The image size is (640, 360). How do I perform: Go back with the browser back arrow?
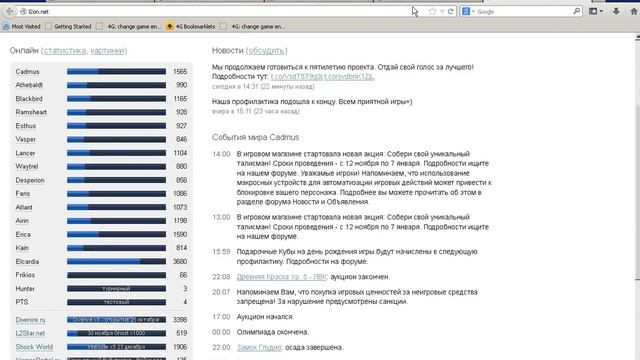[10, 11]
